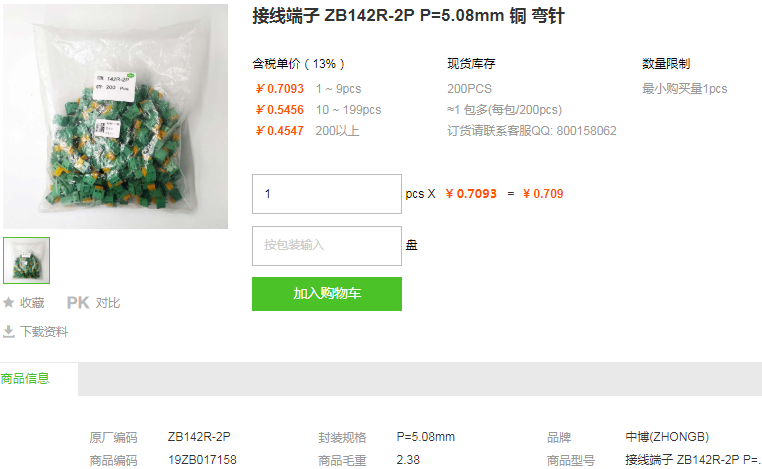The image size is (762, 469).
Task: Switch to the 商品信息 tab
Action: pos(25,379)
